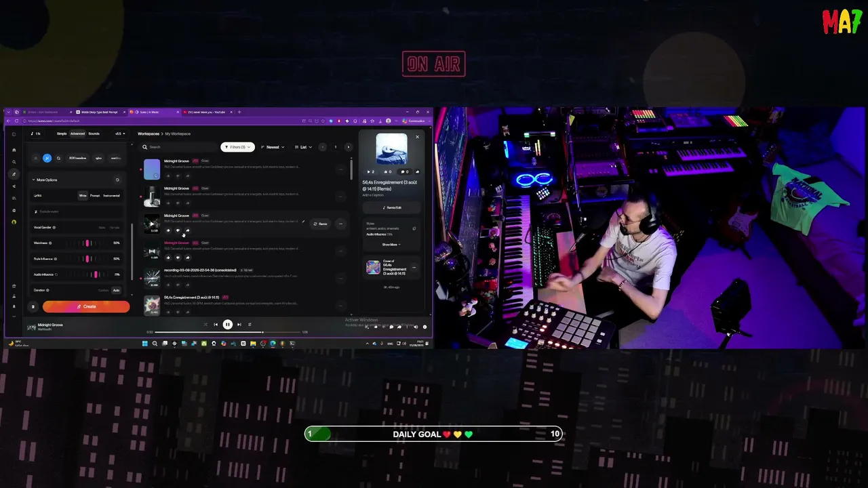Collapse the More Options section

coord(45,180)
